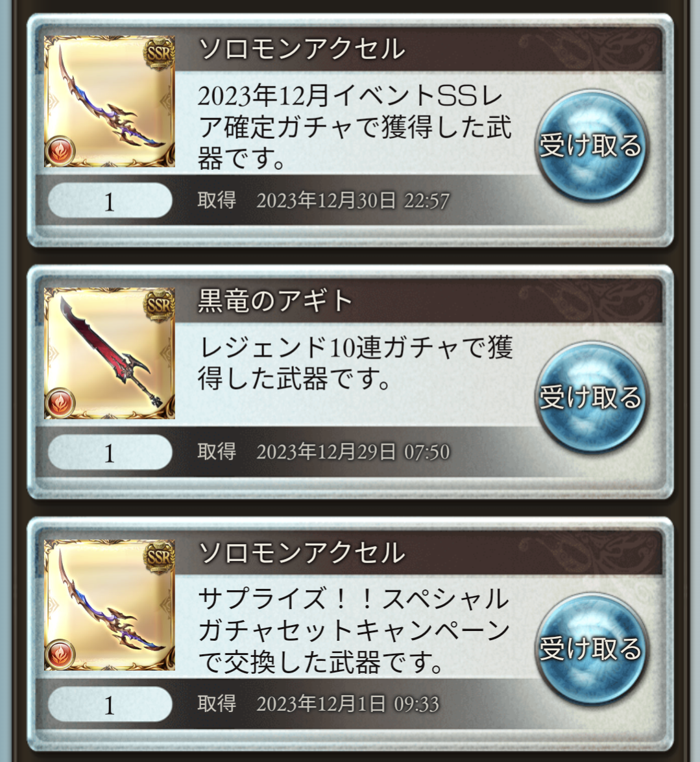Open the 黒竜のアギト red sword image
Image resolution: width=700 pixels, height=762 pixels.
tap(110, 353)
